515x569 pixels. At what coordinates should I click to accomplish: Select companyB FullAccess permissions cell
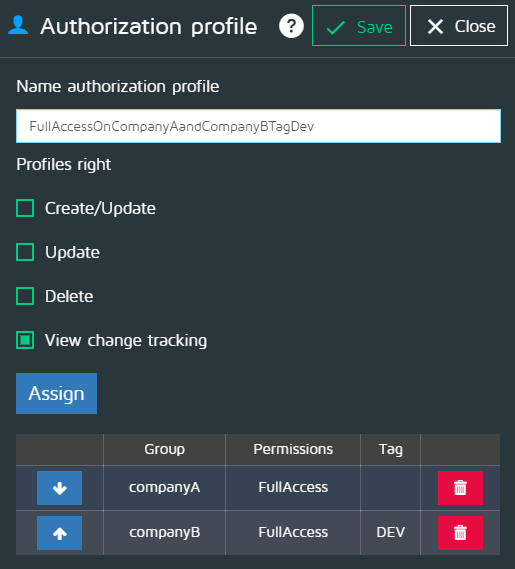pos(293,532)
